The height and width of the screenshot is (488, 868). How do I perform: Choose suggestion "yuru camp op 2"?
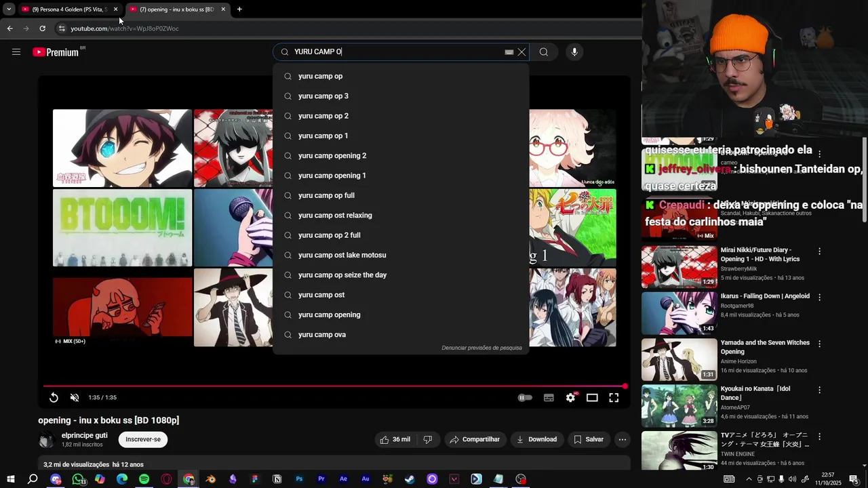point(400,116)
